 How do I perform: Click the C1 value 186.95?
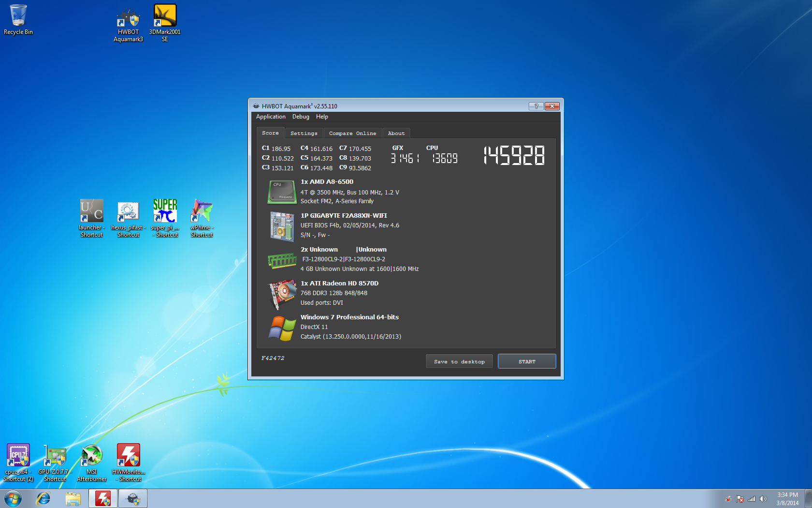point(281,149)
